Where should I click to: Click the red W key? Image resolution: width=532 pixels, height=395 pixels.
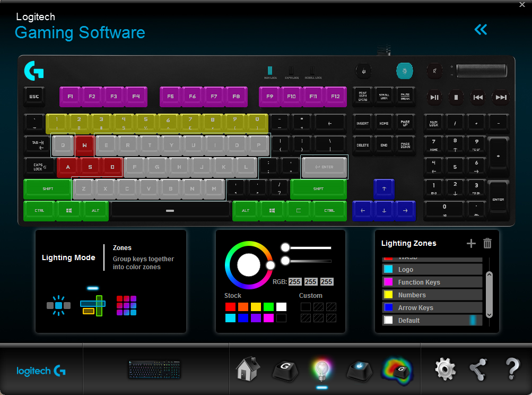[x=84, y=145]
